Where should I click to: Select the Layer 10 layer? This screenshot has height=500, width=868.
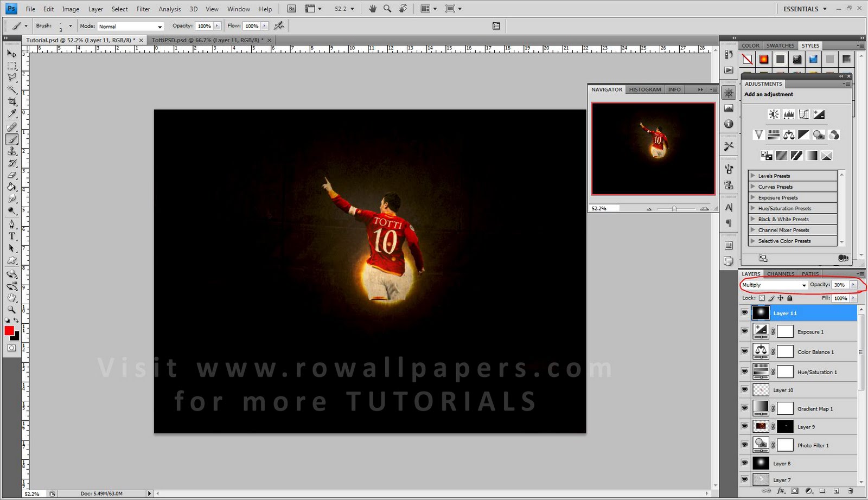pos(803,390)
